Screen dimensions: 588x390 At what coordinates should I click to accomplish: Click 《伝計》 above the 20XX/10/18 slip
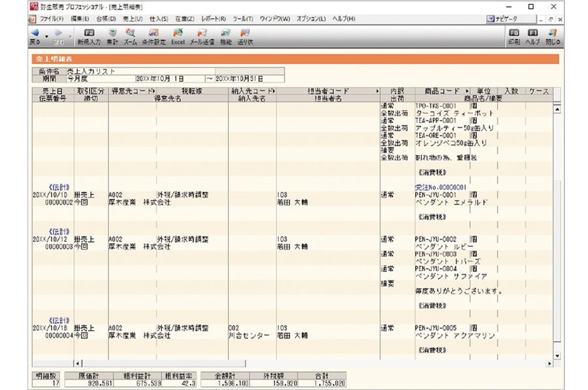coord(59,320)
